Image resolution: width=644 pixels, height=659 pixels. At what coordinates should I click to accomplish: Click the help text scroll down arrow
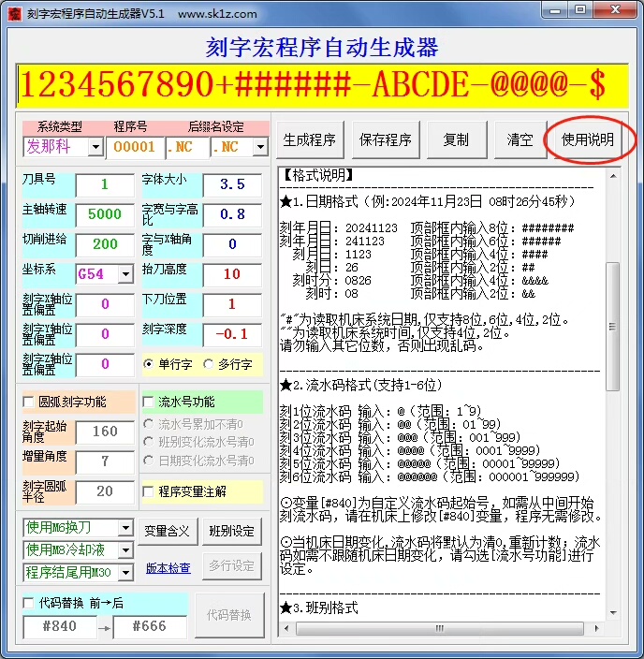click(x=613, y=613)
